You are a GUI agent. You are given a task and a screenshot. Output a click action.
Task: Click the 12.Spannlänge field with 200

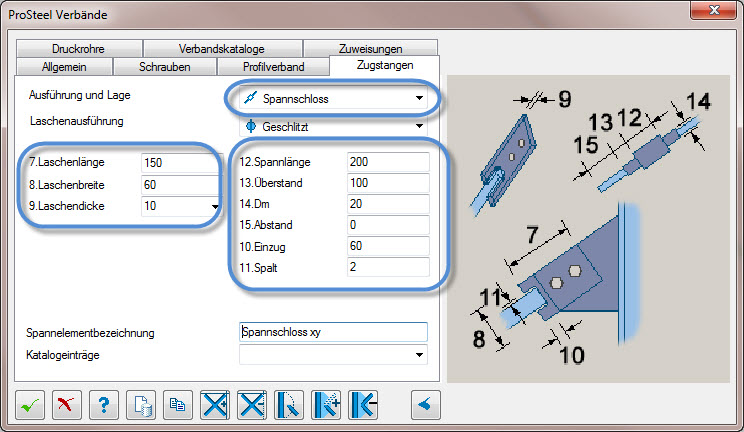388,162
